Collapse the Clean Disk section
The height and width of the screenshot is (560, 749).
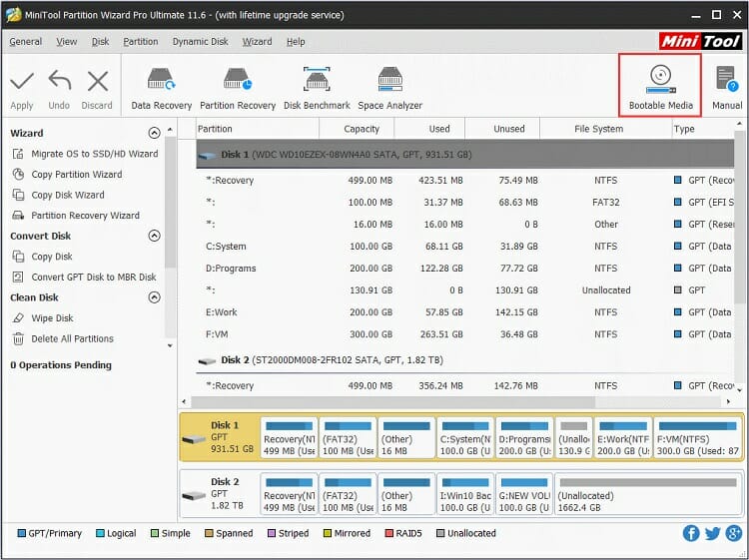pos(154,297)
